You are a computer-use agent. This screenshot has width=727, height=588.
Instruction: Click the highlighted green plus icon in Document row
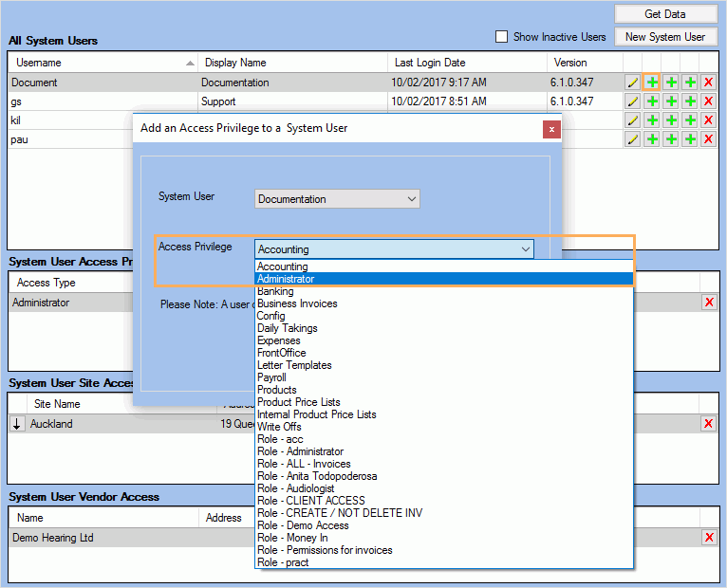tap(652, 83)
